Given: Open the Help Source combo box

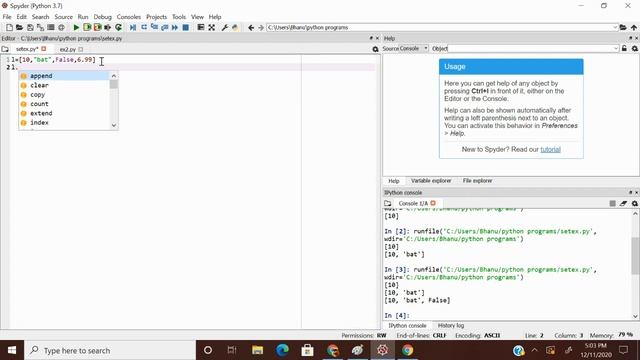Looking at the screenshot, I should (413, 49).
